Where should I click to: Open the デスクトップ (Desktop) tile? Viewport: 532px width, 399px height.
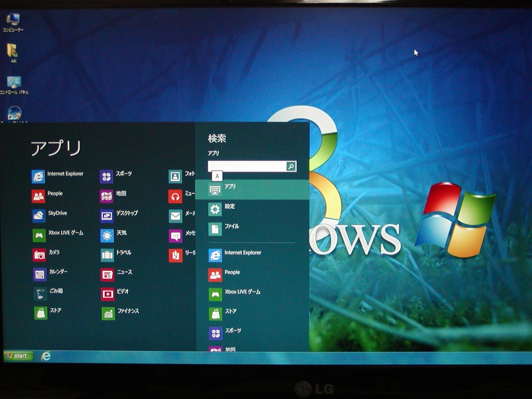(x=119, y=216)
